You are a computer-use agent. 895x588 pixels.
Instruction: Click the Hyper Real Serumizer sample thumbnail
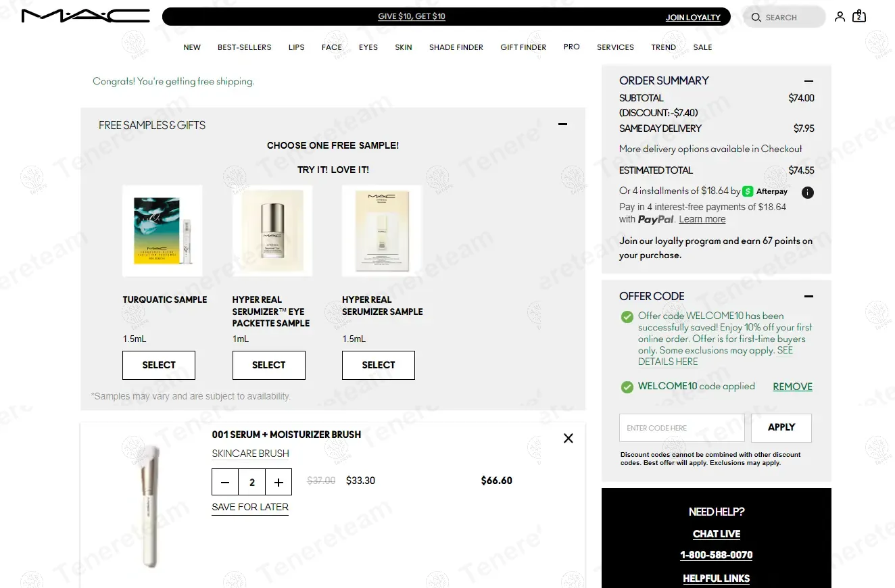382,231
